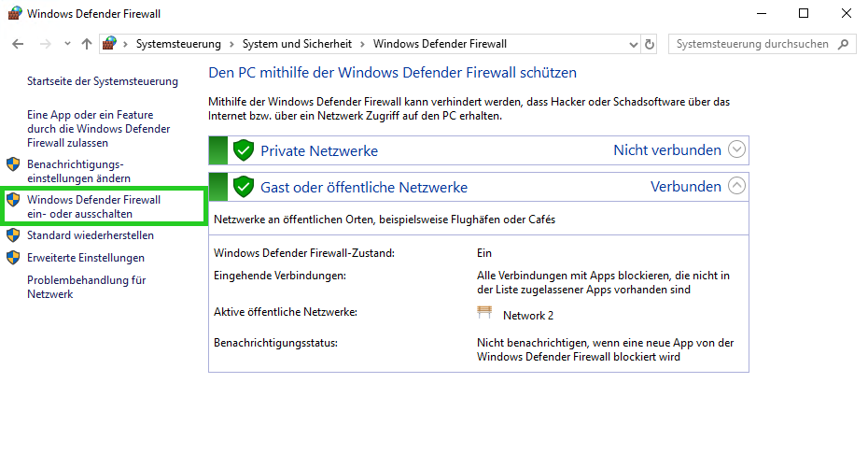The image size is (868, 468).
Task: Open Eine App oder ein Feature zulassen
Action: click(x=99, y=129)
